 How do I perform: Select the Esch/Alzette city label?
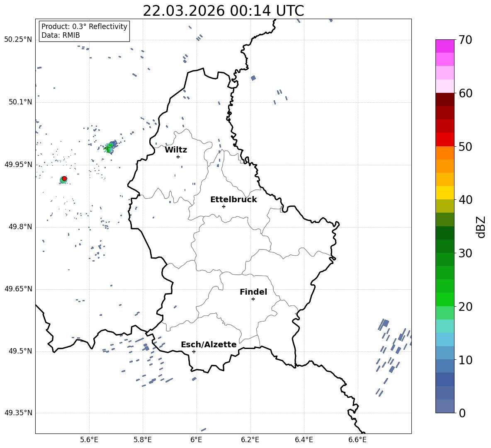coord(209,344)
